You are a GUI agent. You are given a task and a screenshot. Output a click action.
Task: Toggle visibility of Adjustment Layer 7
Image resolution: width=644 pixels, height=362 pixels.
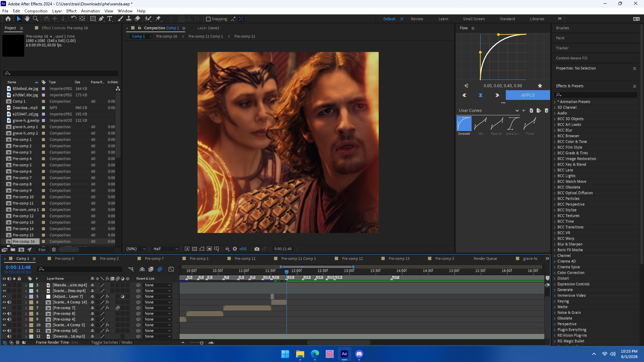click(4, 297)
